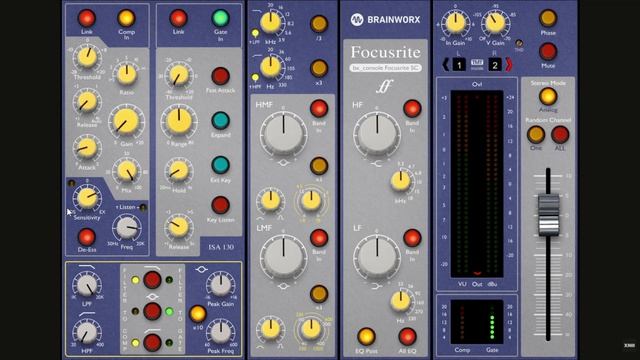Click the gate Threshold knob

(178, 76)
